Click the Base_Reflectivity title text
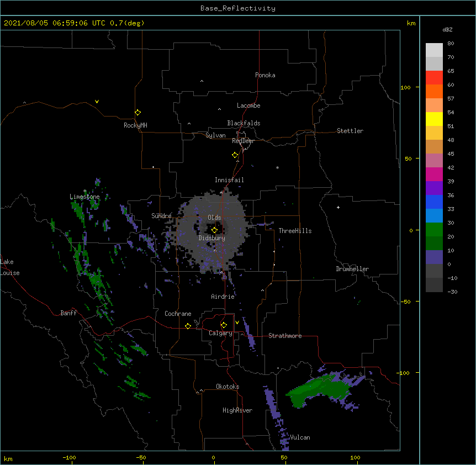This screenshot has height=465, width=476. tap(238, 8)
